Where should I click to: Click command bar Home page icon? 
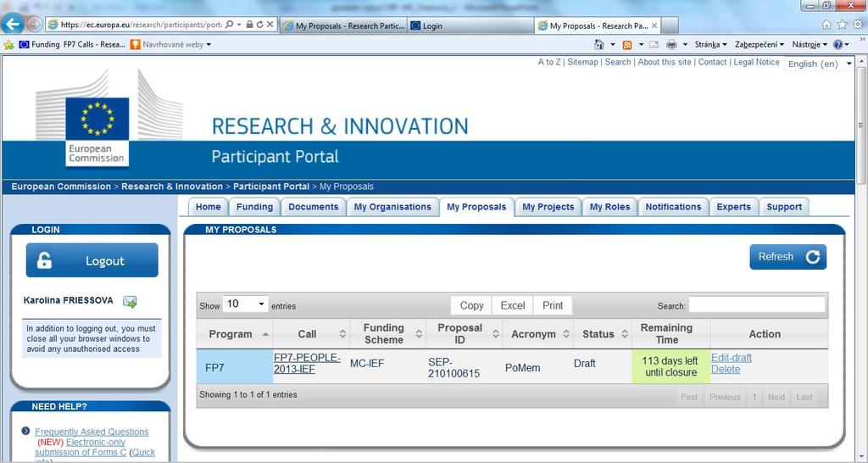(599, 44)
